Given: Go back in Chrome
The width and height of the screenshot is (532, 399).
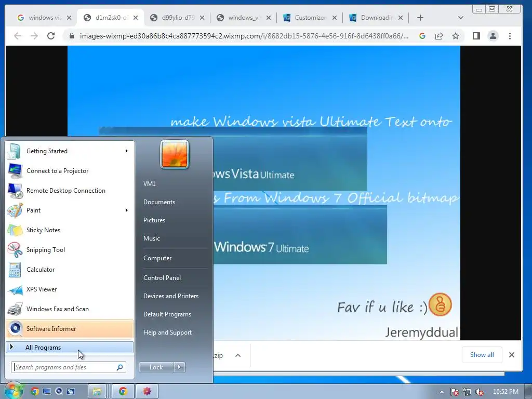Looking at the screenshot, I should [x=18, y=36].
